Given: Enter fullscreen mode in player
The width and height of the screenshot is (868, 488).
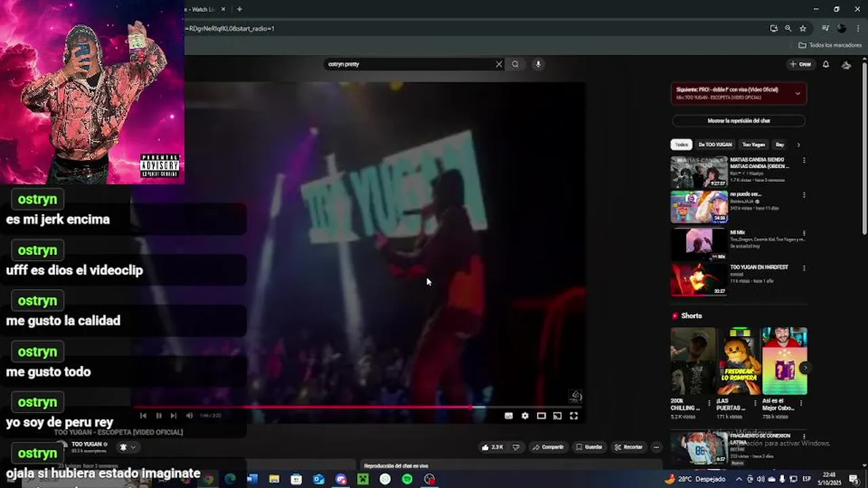Looking at the screenshot, I should (x=574, y=415).
